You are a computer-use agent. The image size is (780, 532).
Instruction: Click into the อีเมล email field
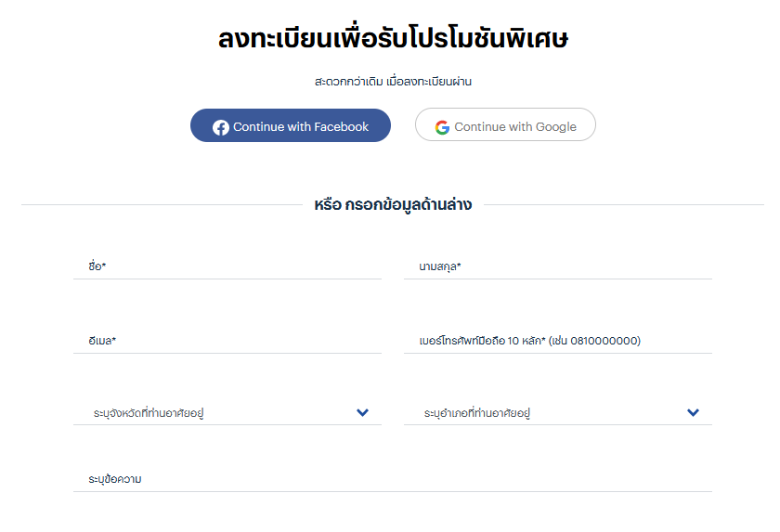click(227, 341)
